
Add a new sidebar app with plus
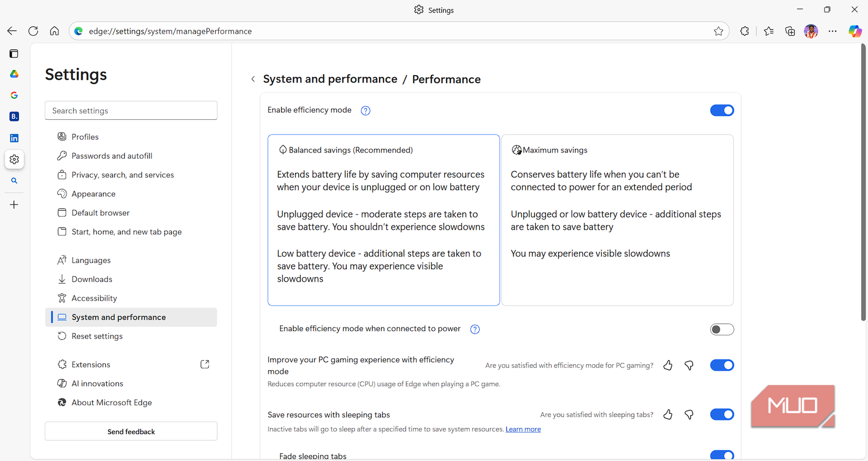pos(14,204)
